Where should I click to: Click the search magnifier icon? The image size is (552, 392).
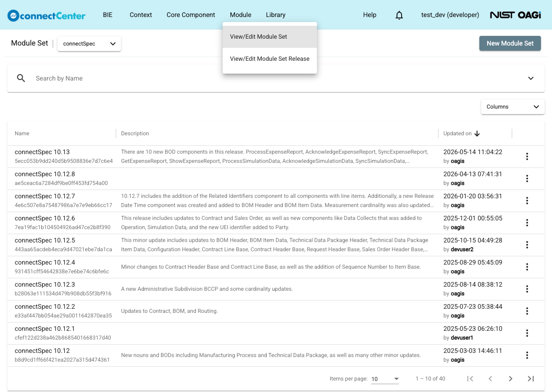click(x=21, y=78)
